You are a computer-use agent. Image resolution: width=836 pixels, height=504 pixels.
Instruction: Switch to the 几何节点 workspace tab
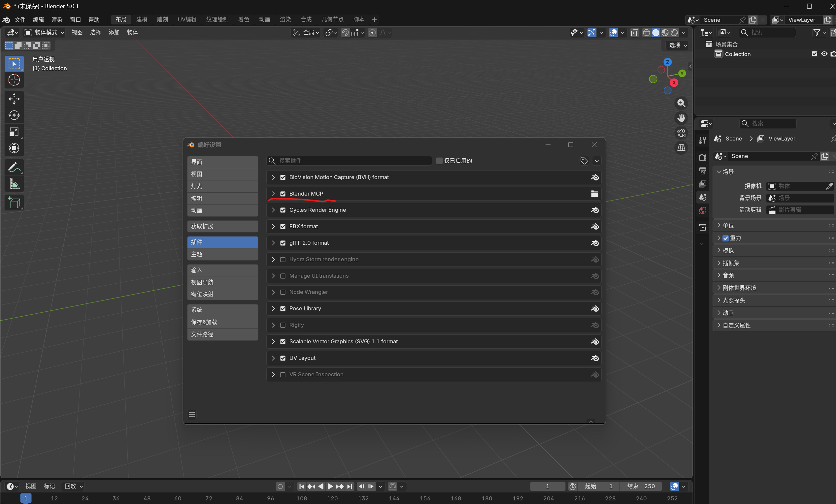(x=332, y=19)
